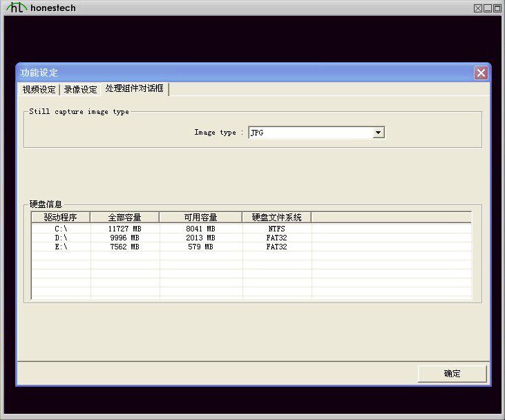Click the 功能设定 dialog title bar
Viewport: 505px width, 420px height.
point(245,73)
